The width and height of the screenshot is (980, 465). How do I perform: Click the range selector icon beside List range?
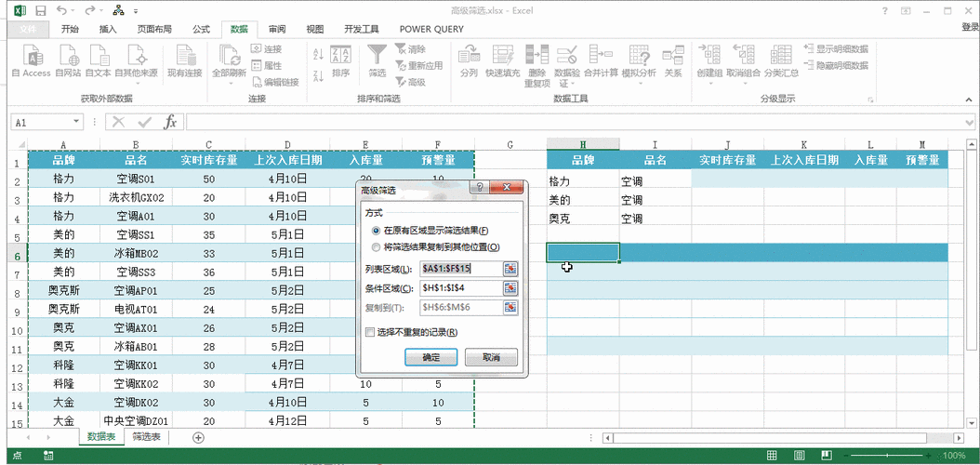point(510,268)
